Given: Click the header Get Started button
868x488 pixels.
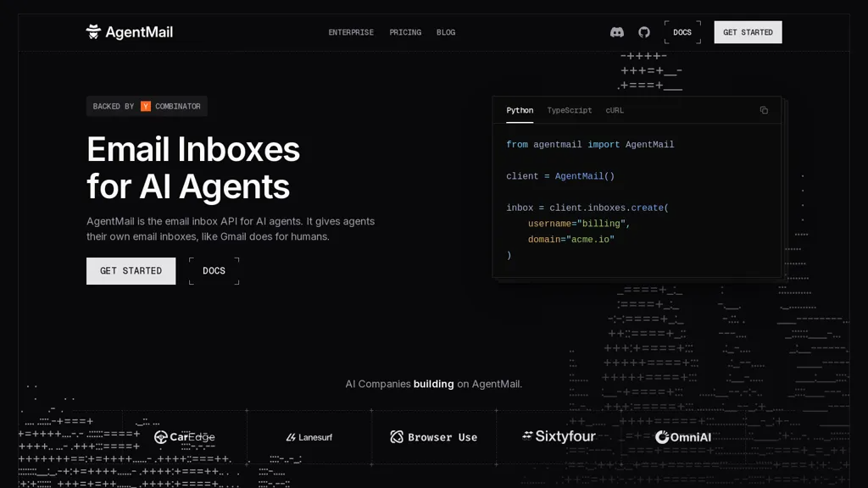Looking at the screenshot, I should coord(748,32).
